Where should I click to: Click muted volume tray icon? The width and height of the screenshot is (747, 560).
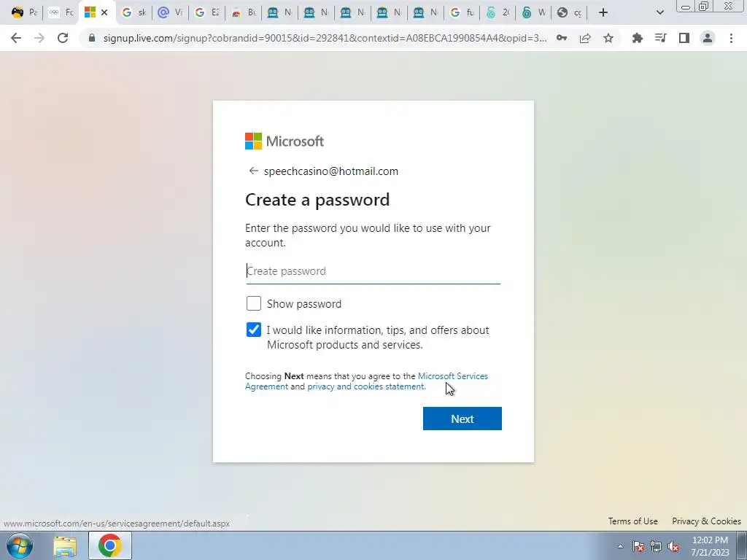[x=673, y=546]
